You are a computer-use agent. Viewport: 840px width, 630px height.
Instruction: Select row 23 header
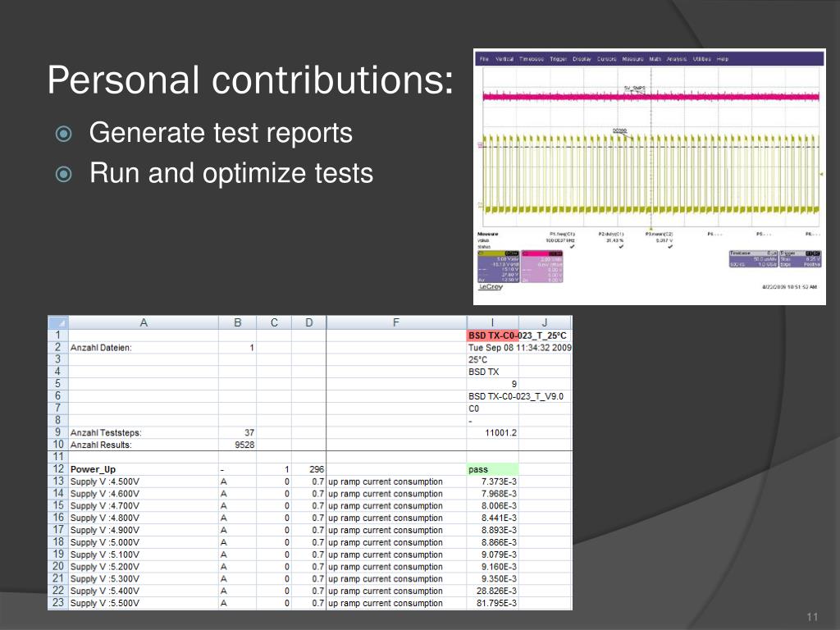(x=58, y=603)
